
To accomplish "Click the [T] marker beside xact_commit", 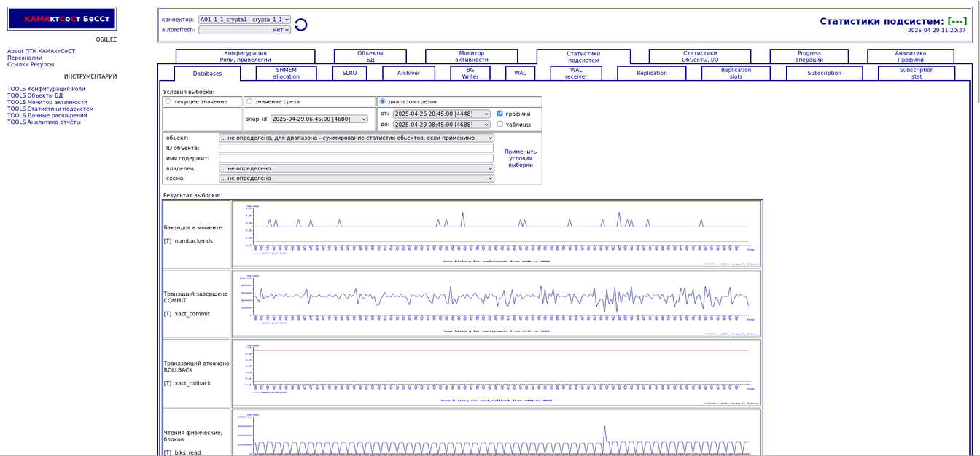I will coord(168,314).
